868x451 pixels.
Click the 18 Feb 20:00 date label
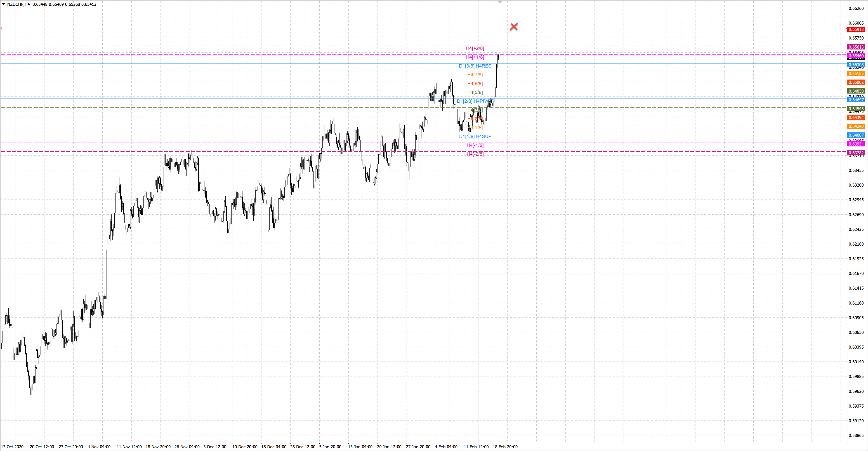tap(505, 447)
